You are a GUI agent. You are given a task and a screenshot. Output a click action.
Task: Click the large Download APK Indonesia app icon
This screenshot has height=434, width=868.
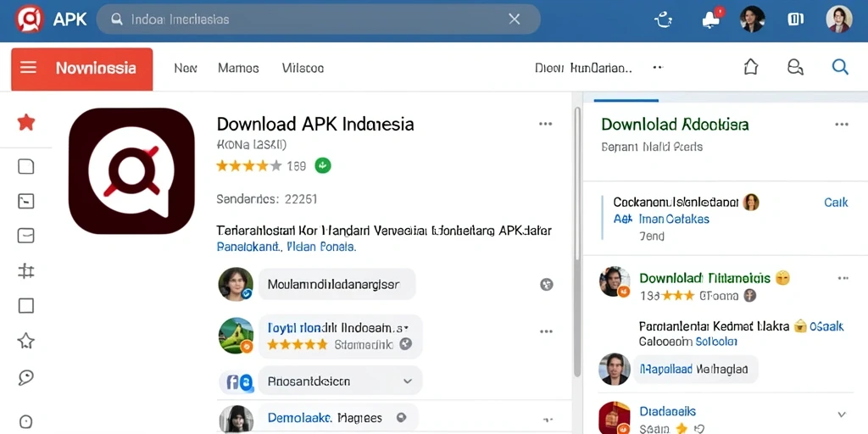(131, 170)
